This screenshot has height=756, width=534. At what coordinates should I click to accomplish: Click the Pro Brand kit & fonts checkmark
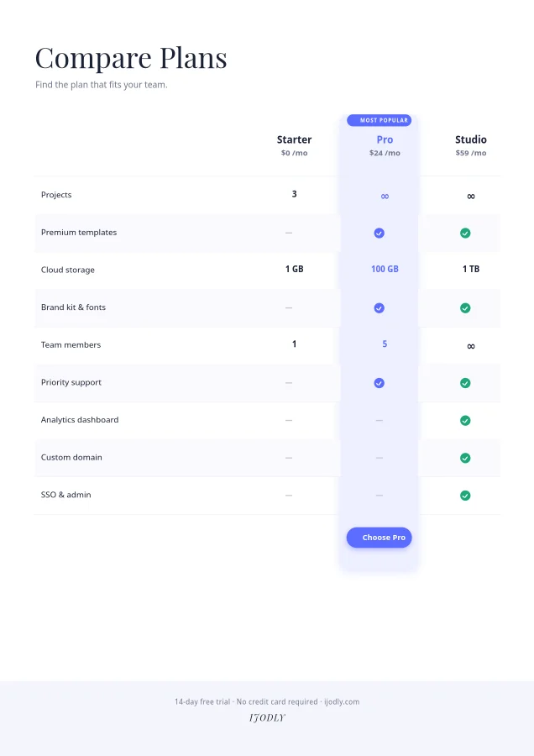coord(380,308)
